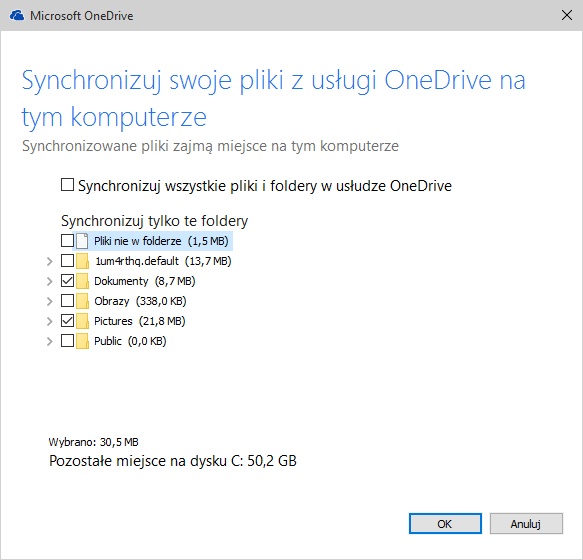Check the Obrazy folder checkbox
Screen dimensions: 583x560
pos(67,300)
